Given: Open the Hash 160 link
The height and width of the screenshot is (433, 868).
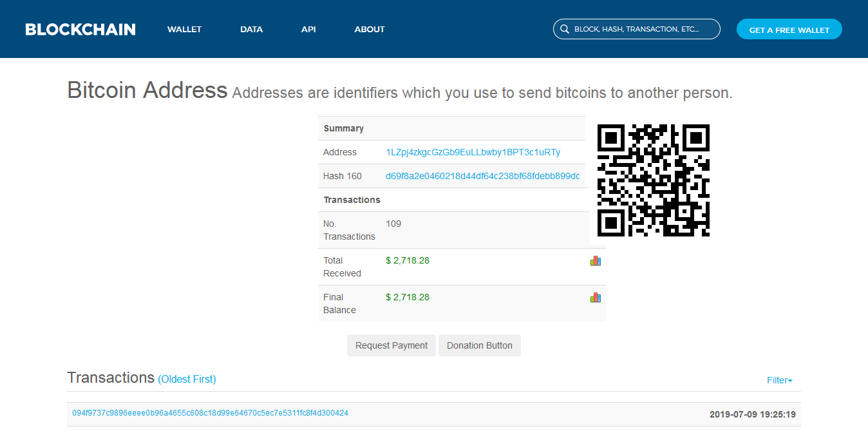Looking at the screenshot, I should (x=483, y=176).
